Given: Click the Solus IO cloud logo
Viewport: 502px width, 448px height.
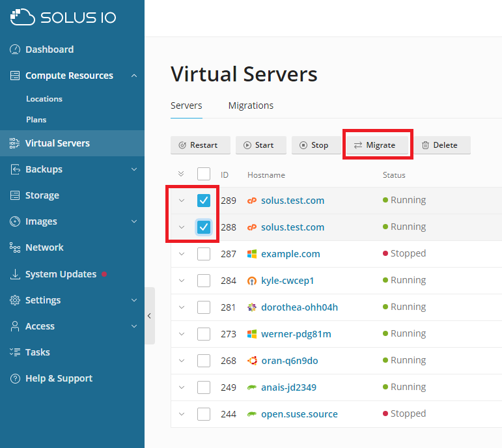Looking at the screenshot, I should [63, 17].
